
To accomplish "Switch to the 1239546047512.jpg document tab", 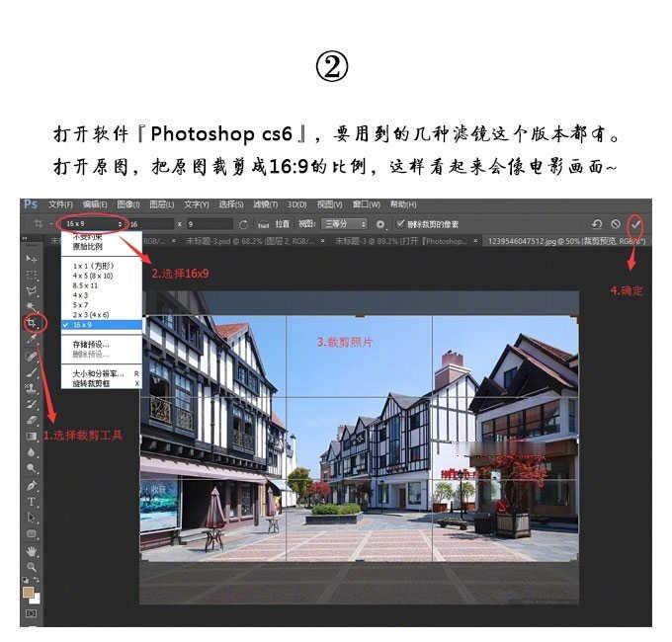I will tap(565, 241).
